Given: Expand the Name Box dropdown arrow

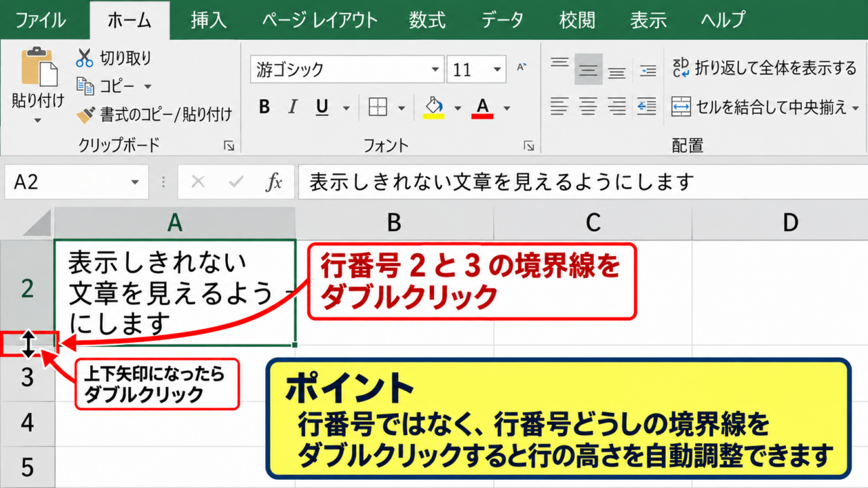Looking at the screenshot, I should 135,182.
